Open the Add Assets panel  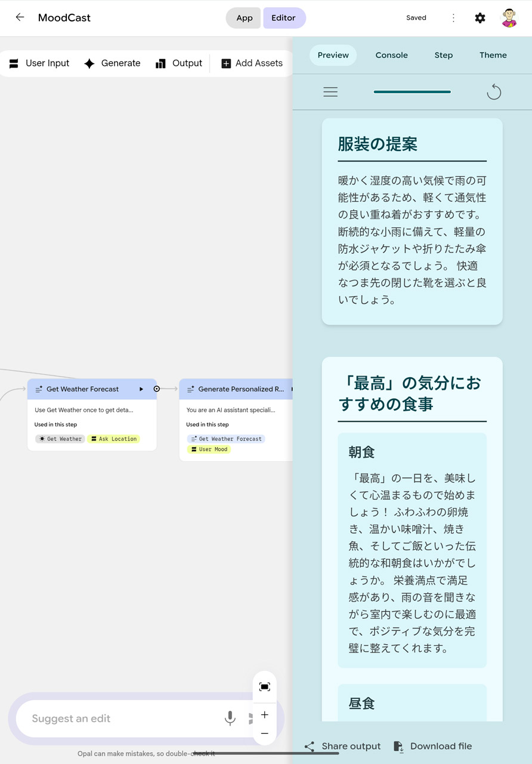pyautogui.click(x=252, y=63)
